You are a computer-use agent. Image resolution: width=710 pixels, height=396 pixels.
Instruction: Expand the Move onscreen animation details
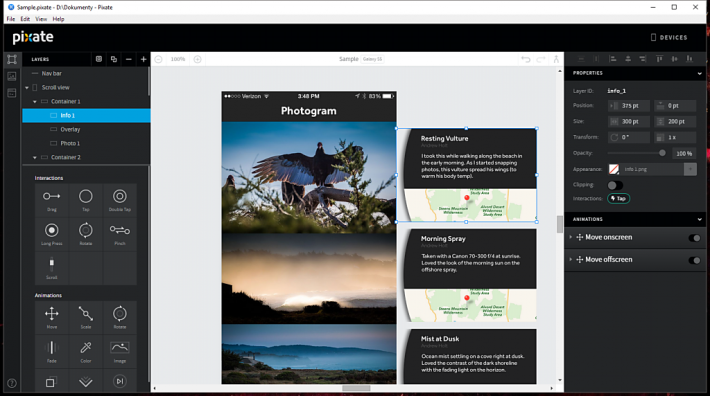tap(571, 237)
